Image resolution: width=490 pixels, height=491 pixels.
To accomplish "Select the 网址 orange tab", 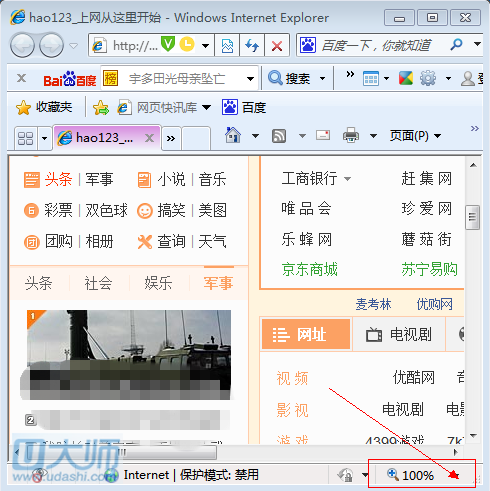I will 306,334.
